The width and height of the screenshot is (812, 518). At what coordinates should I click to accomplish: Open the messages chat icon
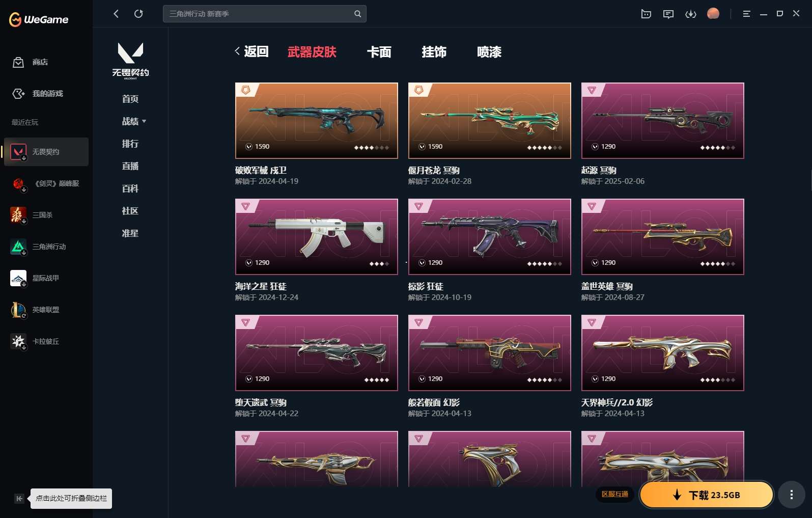[x=668, y=14]
